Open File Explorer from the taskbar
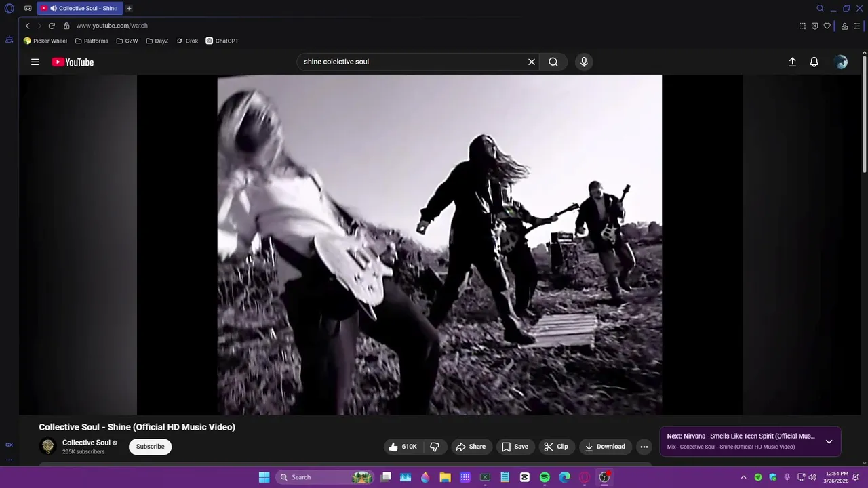 (445, 477)
